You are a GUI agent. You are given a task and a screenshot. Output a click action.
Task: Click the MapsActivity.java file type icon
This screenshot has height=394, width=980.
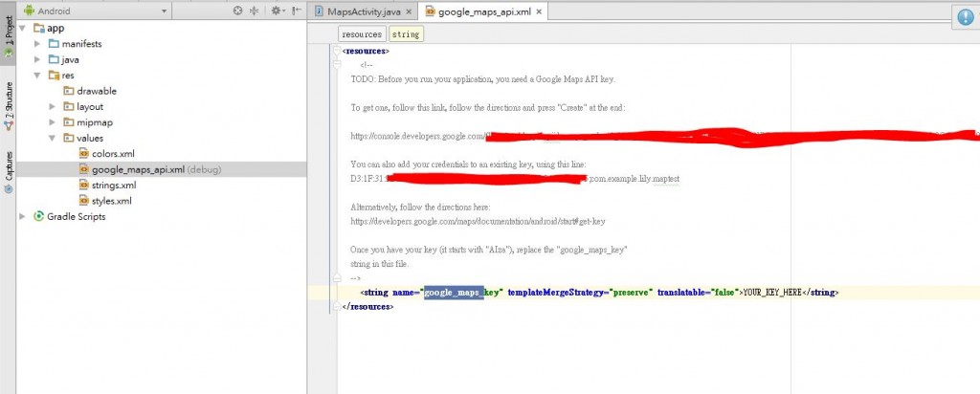319,11
